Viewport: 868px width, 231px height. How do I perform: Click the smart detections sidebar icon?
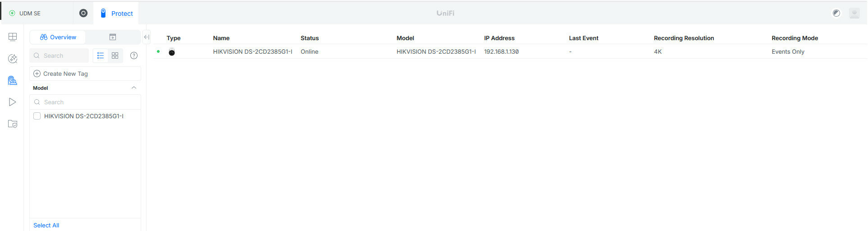(x=13, y=59)
